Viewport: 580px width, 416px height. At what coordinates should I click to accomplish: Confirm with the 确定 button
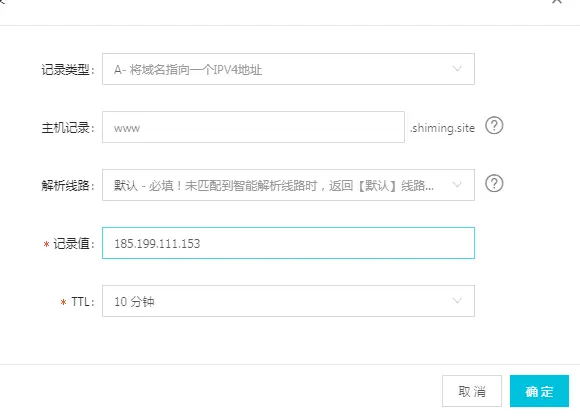[539, 391]
